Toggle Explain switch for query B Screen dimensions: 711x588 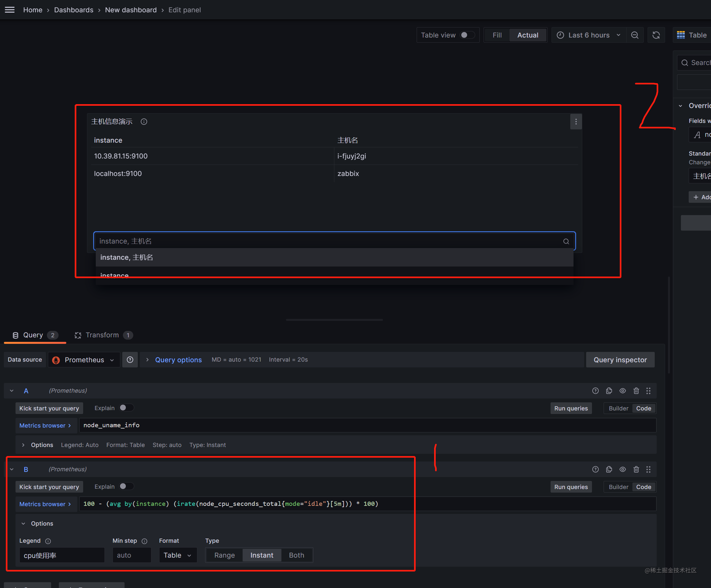click(x=126, y=486)
